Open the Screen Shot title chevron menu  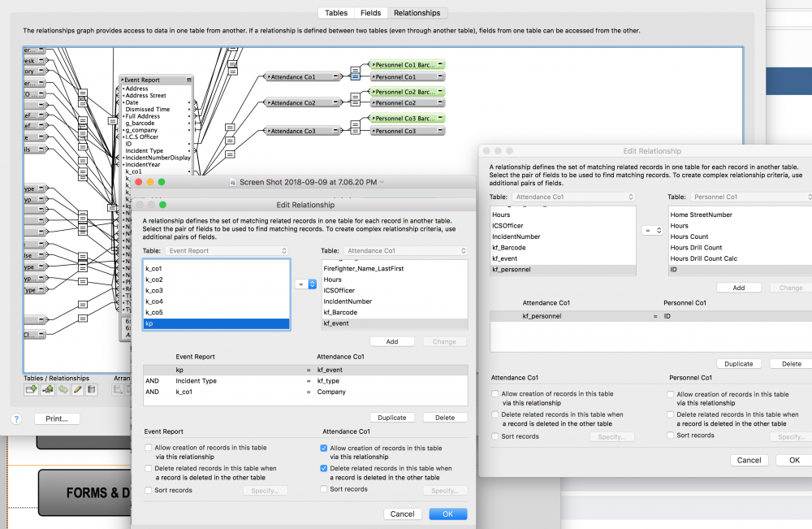click(382, 182)
